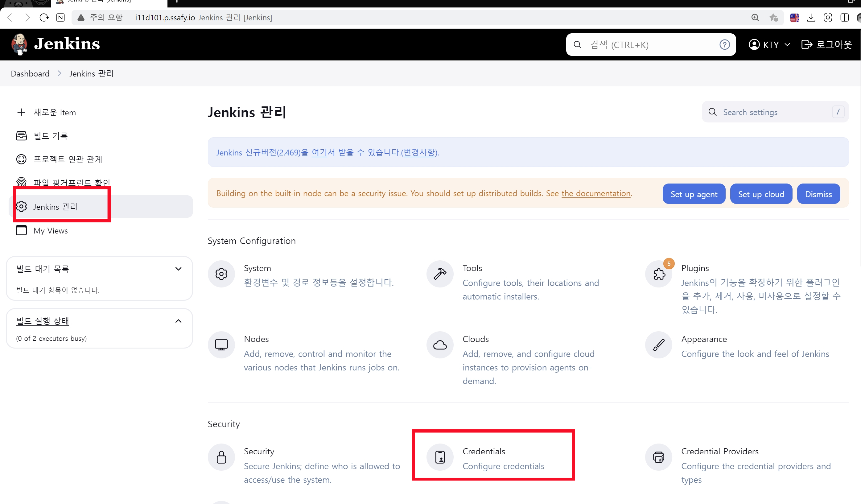Open My Views in sidebar

(51, 231)
